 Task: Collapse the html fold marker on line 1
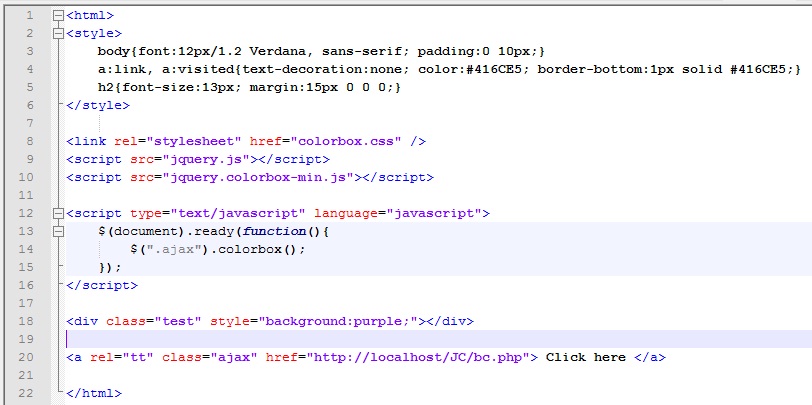click(58, 16)
